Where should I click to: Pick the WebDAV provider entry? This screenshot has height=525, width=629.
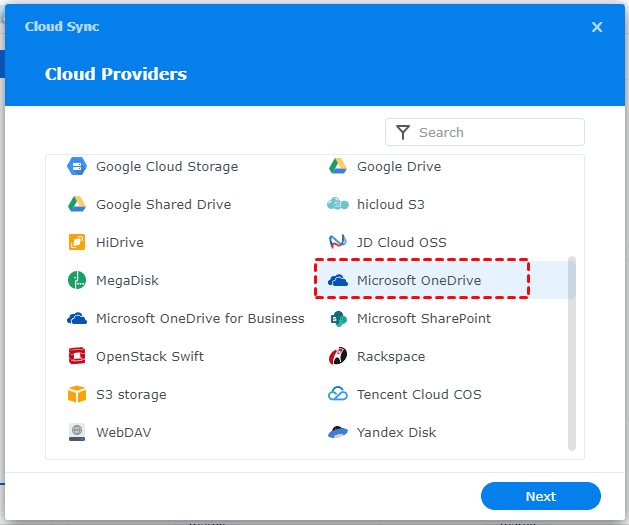pos(123,433)
